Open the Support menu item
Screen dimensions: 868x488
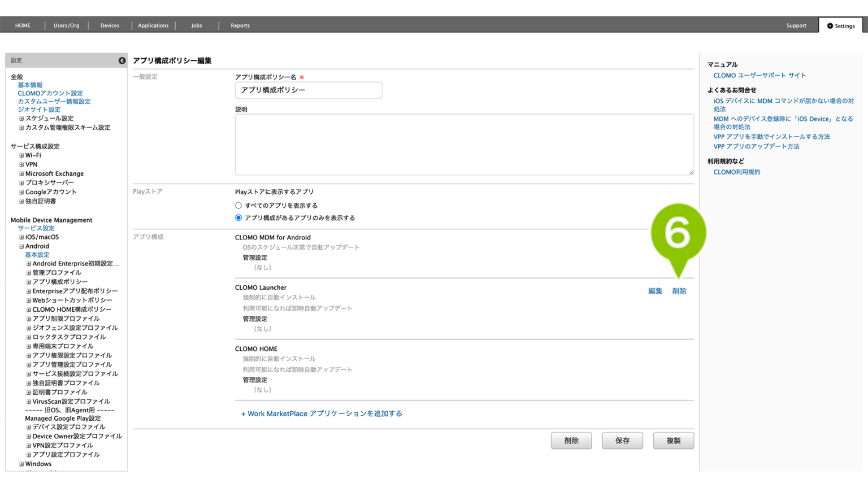[796, 25]
